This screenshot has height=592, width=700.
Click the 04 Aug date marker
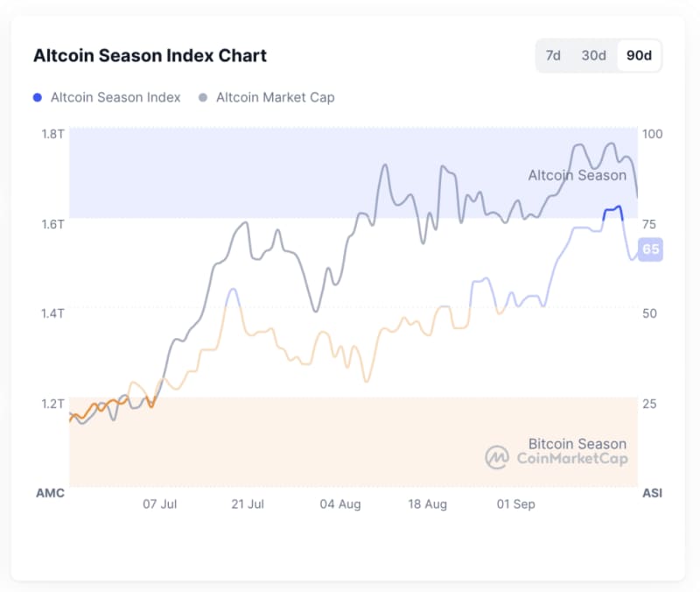click(x=340, y=504)
